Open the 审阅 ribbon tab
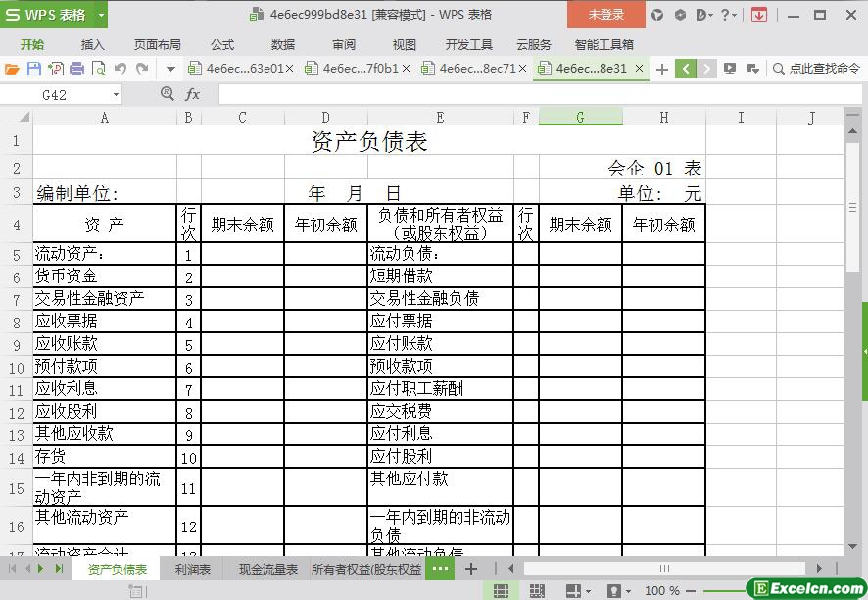The image size is (868, 600). click(344, 44)
